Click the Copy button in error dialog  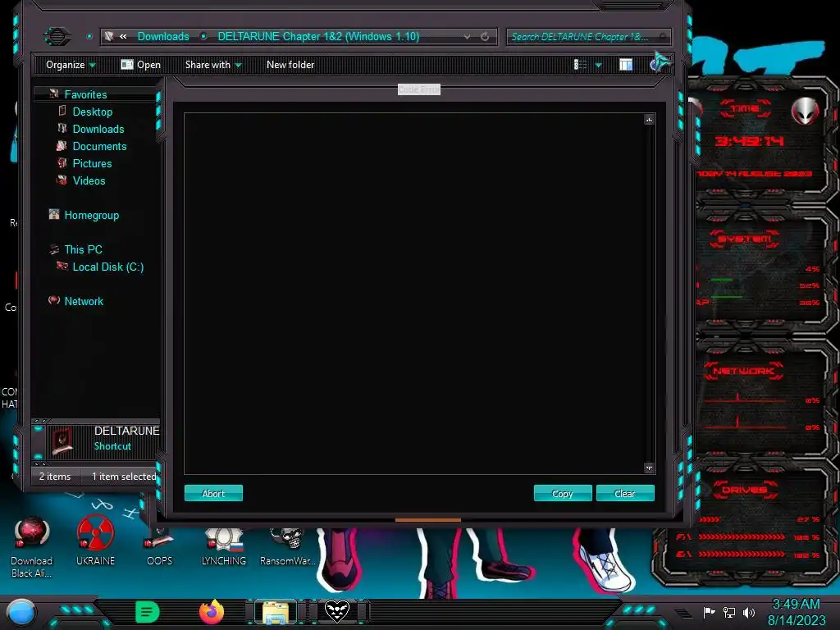tap(563, 493)
